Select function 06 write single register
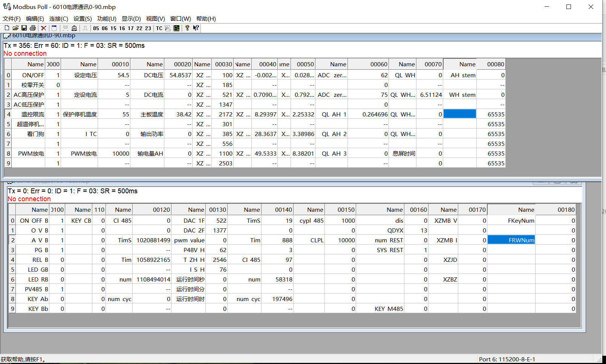This screenshot has width=606, height=364. point(105,28)
